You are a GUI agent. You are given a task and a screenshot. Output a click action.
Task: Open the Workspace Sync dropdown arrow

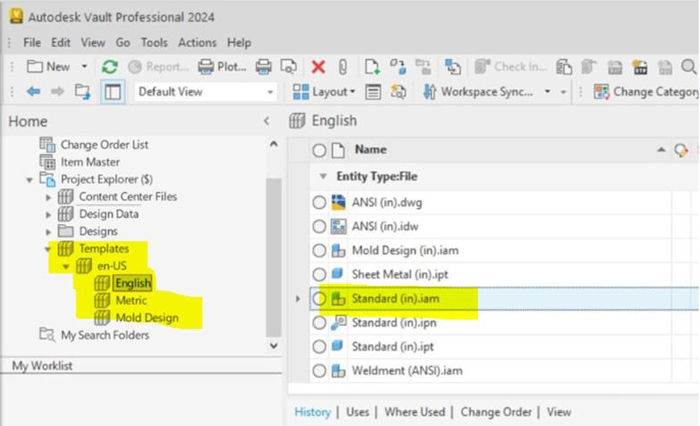point(547,92)
